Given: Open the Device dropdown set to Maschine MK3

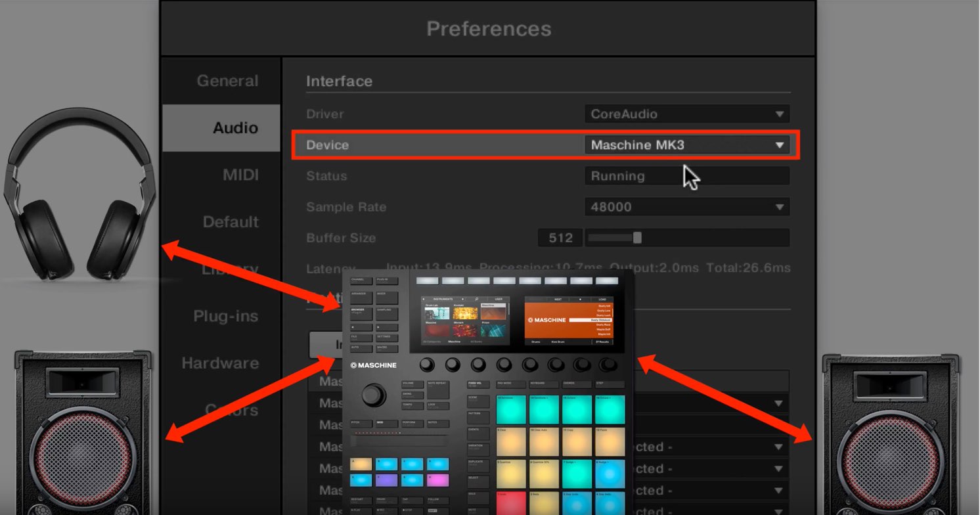Looking at the screenshot, I should tap(687, 145).
